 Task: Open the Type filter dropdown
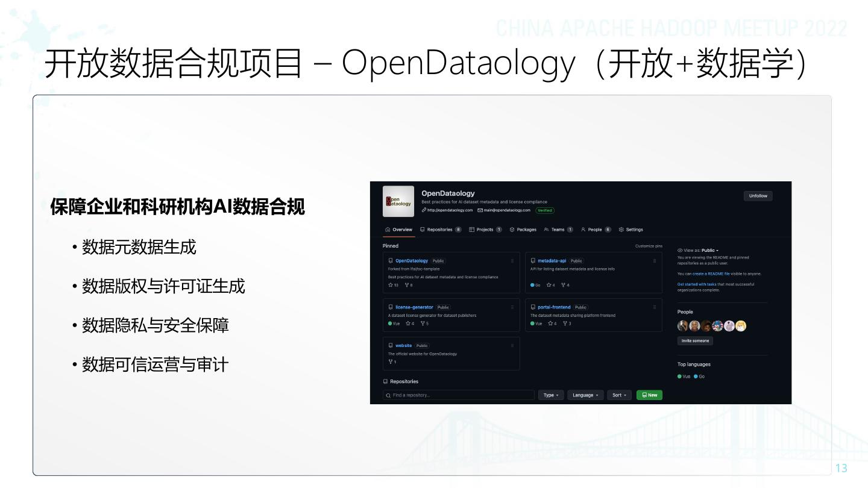(x=551, y=395)
